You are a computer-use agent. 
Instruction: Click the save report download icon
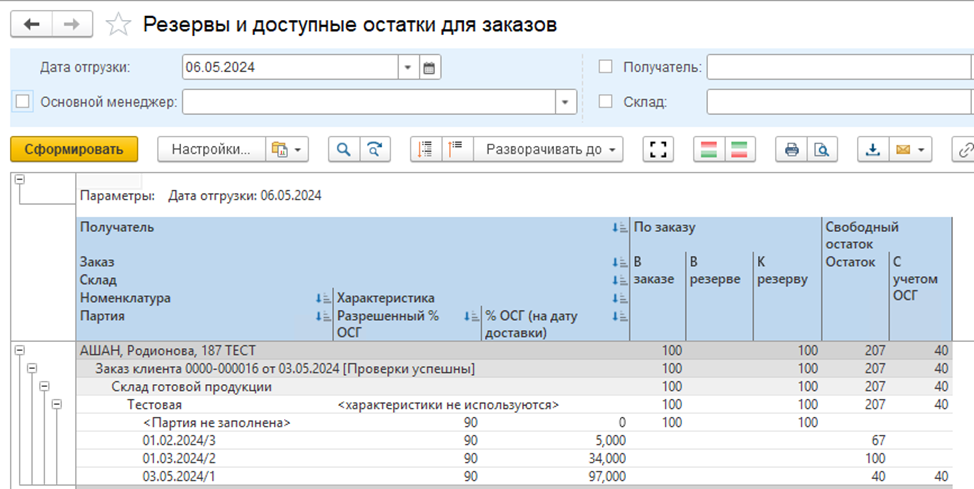coord(873,149)
